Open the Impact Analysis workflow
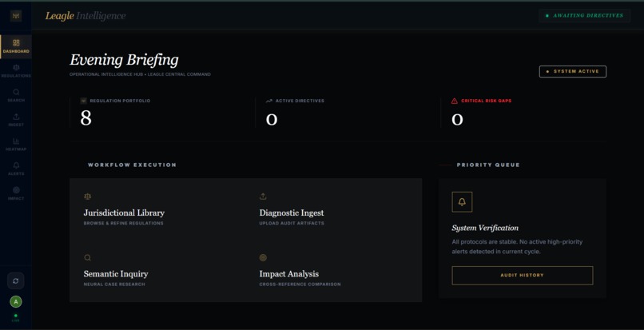 pyautogui.click(x=289, y=274)
